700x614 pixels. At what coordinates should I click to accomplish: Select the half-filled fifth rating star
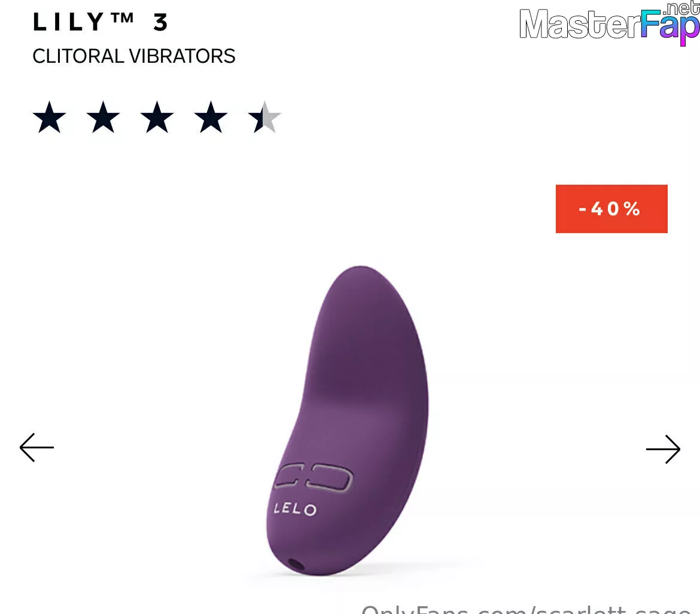(264, 117)
